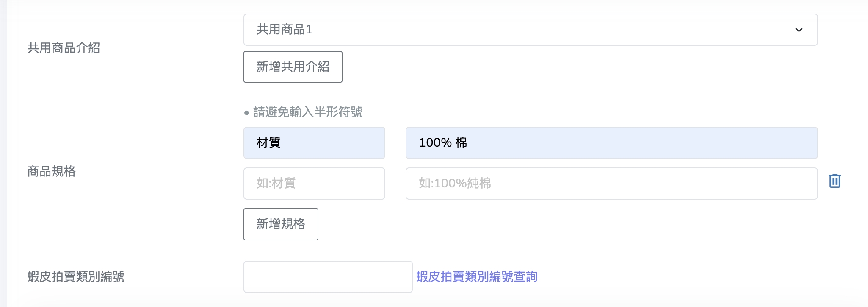Focus the empty 如:材質 placeholder field
868x307 pixels.
[x=314, y=184]
